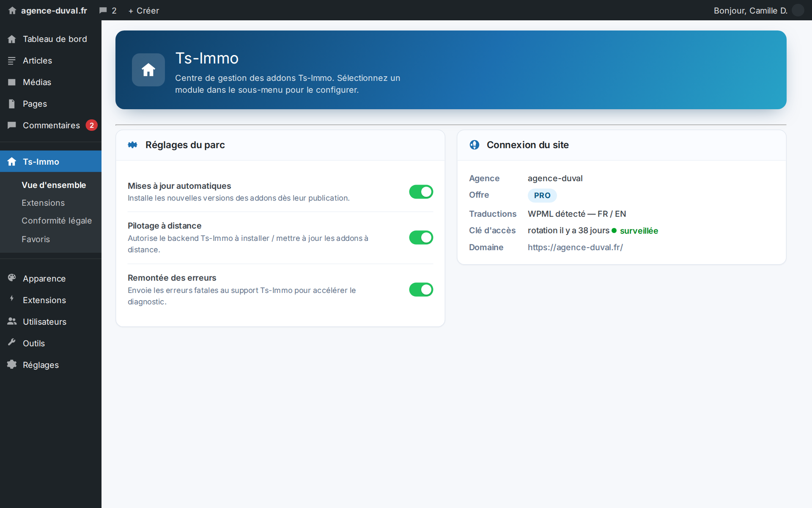The height and width of the screenshot is (508, 812).
Task: Click the user avatar next to Camille D.
Action: coord(798,10)
